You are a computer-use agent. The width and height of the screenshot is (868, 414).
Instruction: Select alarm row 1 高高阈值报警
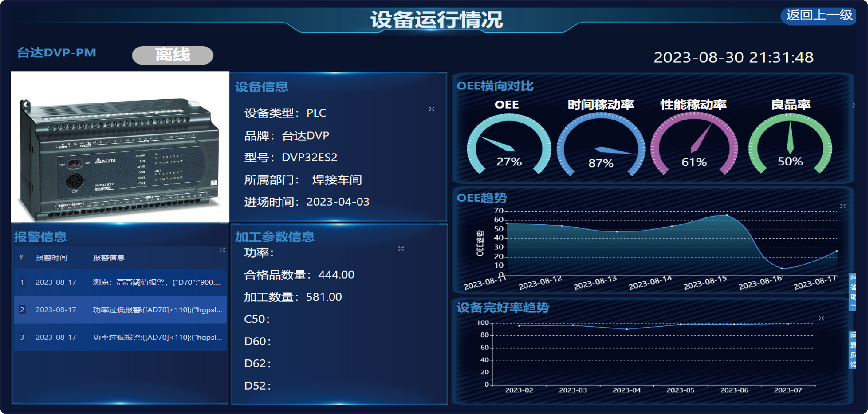(120, 282)
